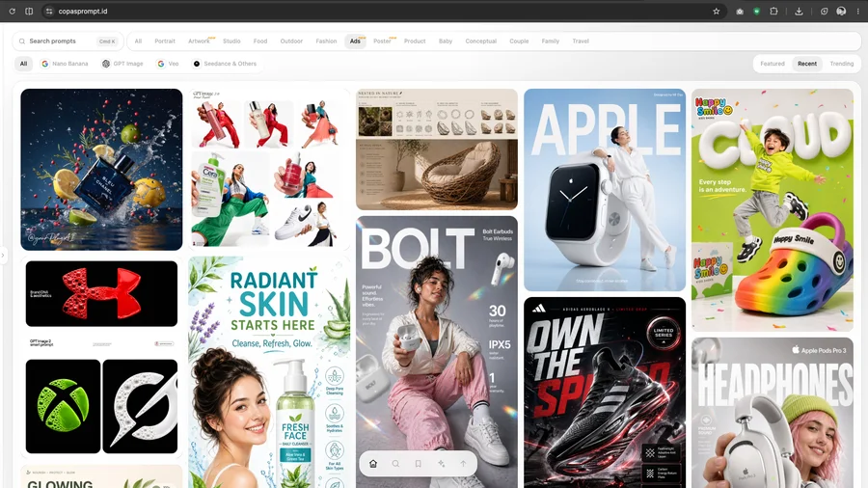Click the sparkle AI icon in floating bar
The height and width of the screenshot is (488, 868).
[441, 464]
